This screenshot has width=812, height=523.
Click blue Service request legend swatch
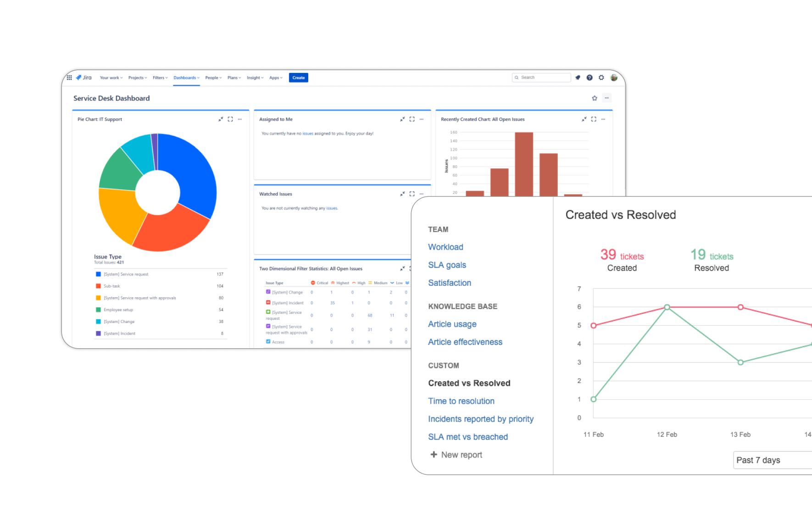point(98,274)
